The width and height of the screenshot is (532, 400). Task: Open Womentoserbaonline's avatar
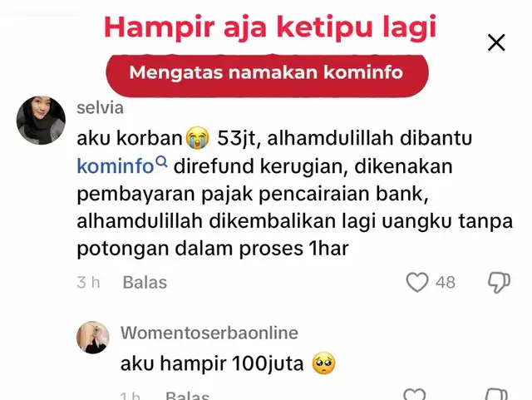tap(93, 338)
